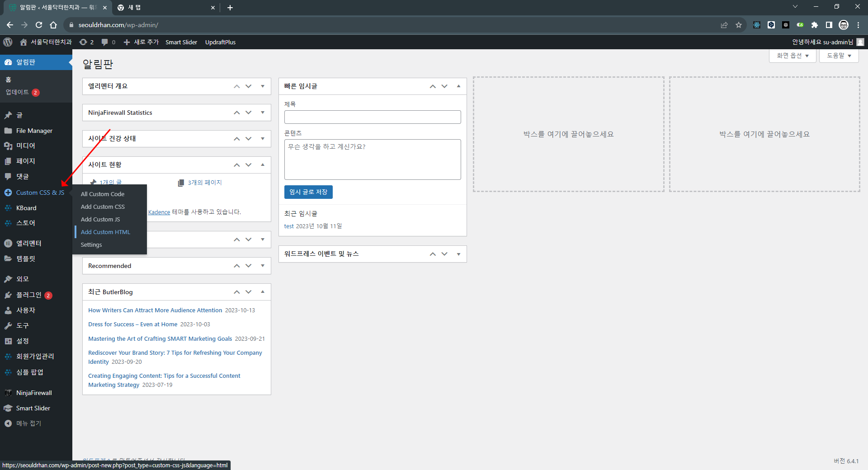The height and width of the screenshot is (470, 868).
Task: Open the browser extensions puzzle icon
Action: tap(815, 25)
